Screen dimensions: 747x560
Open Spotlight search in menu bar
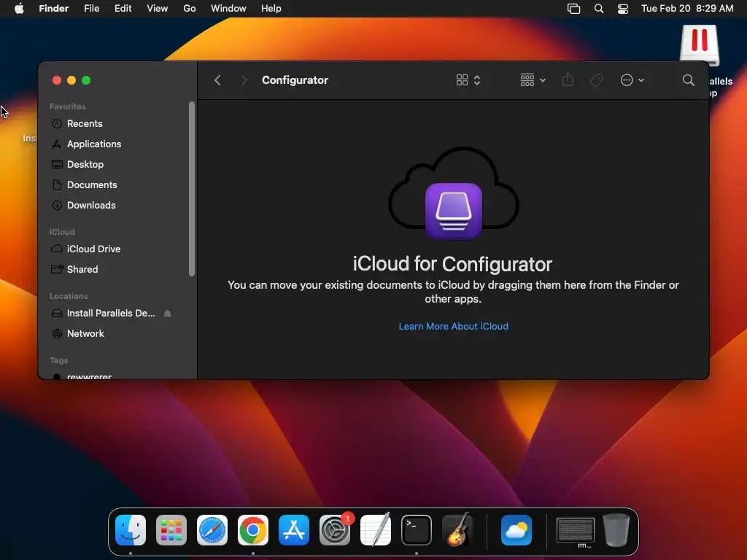[x=599, y=9]
